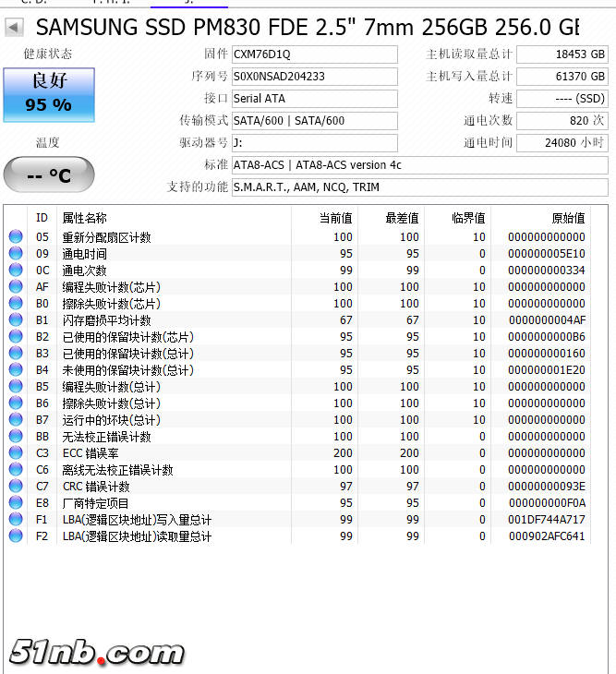Screen dimensions: 616x674
Task: Select the firmware field CXM76D1Q
Action: pos(315,54)
